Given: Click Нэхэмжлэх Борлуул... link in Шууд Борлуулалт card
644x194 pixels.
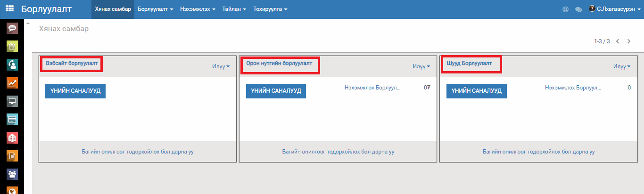Looking at the screenshot, I should click(573, 88).
